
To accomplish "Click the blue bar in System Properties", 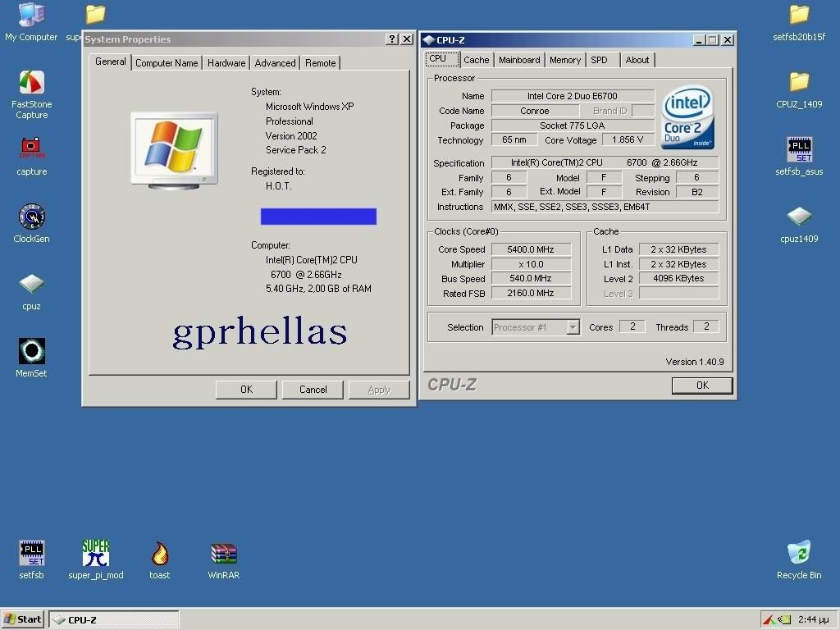I will click(319, 217).
